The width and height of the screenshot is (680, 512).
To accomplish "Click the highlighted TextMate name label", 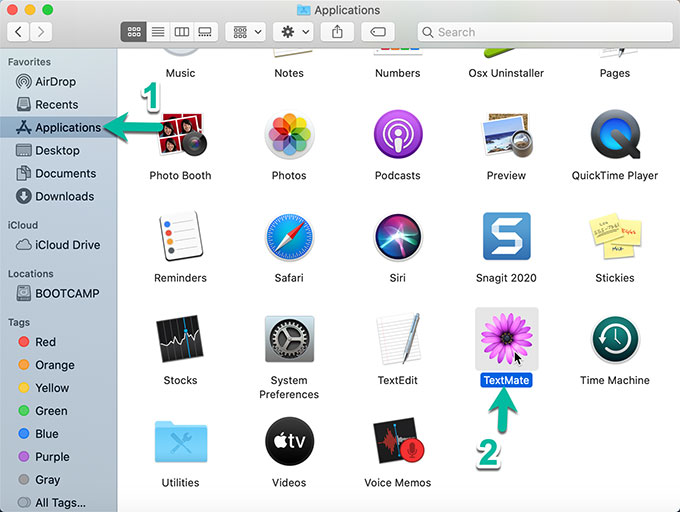I will tap(507, 380).
